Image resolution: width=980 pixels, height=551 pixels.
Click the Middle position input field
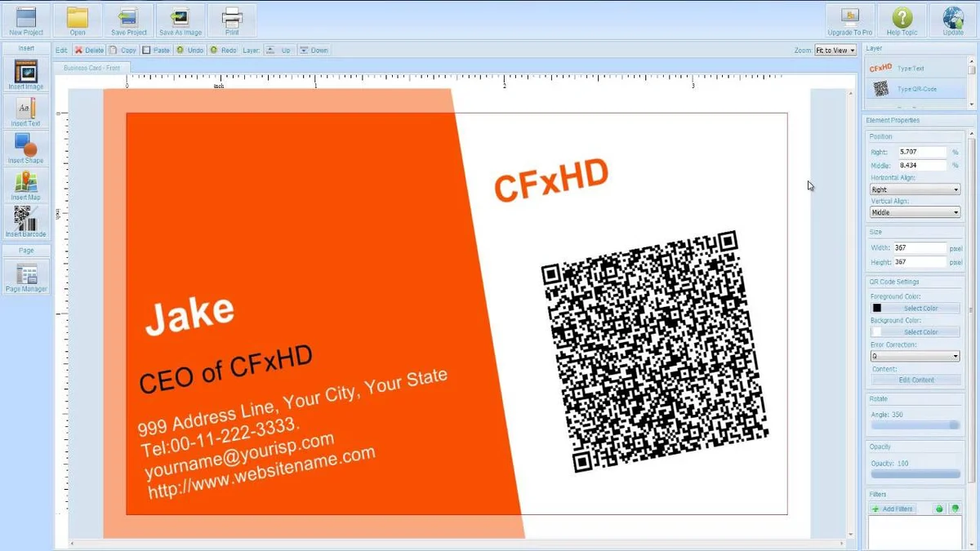coord(921,165)
